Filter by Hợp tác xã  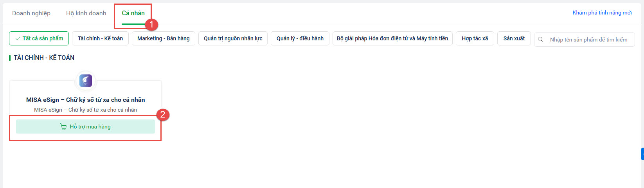(x=475, y=38)
